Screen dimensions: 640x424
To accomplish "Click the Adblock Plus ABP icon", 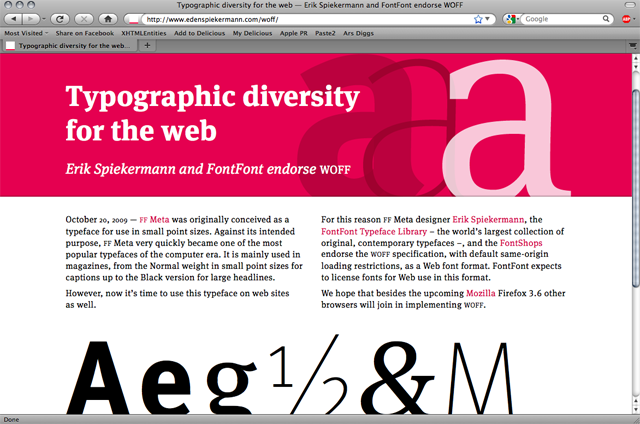I will tap(626, 19).
